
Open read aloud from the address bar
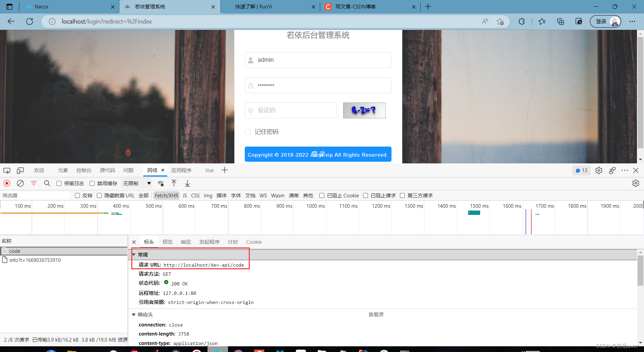[x=485, y=22]
